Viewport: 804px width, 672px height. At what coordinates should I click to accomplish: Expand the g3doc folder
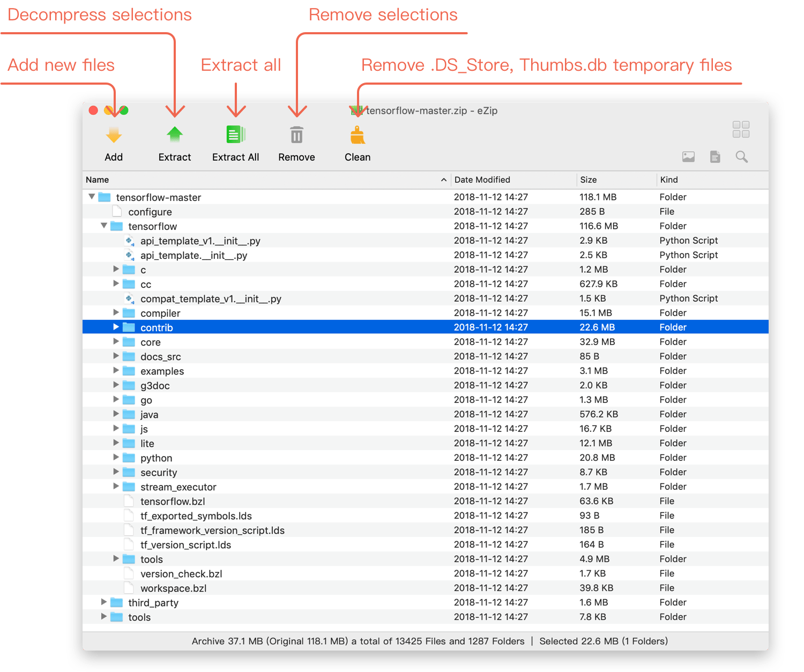[x=116, y=385]
